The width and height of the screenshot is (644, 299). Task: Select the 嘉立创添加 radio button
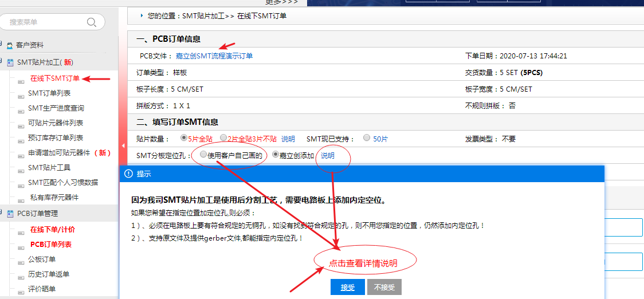click(x=275, y=155)
